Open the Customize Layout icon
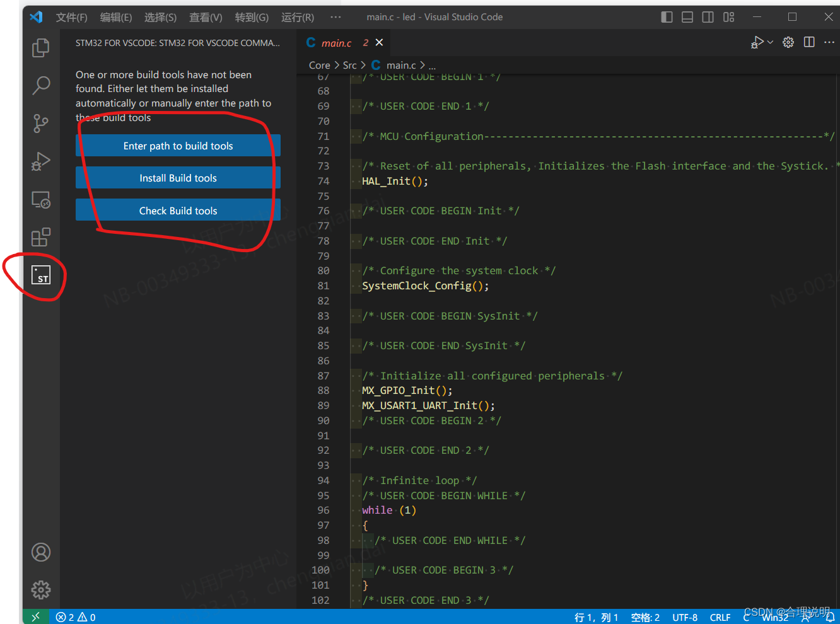Screen dimensions: 840x624 click(729, 17)
